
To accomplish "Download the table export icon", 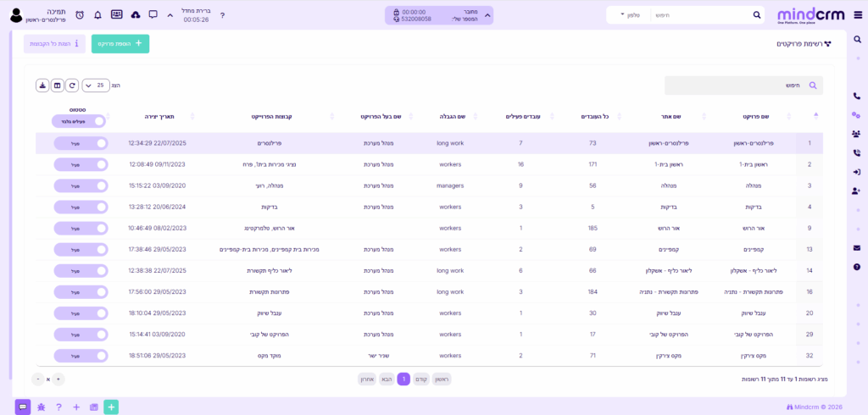I will click(42, 86).
